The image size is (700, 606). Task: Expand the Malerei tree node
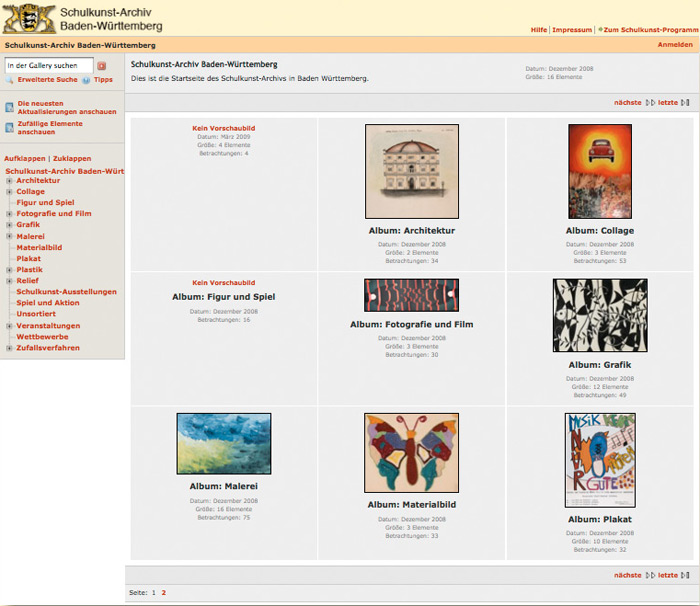pos(9,237)
